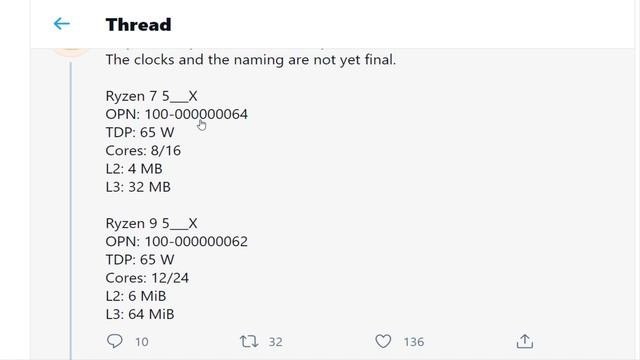This screenshot has height=360, width=640.
Task: Open the share tweet upload icon
Action: pyautogui.click(x=524, y=341)
